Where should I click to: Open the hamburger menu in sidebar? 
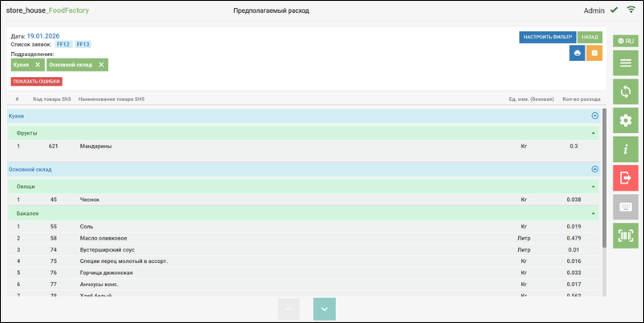[625, 63]
